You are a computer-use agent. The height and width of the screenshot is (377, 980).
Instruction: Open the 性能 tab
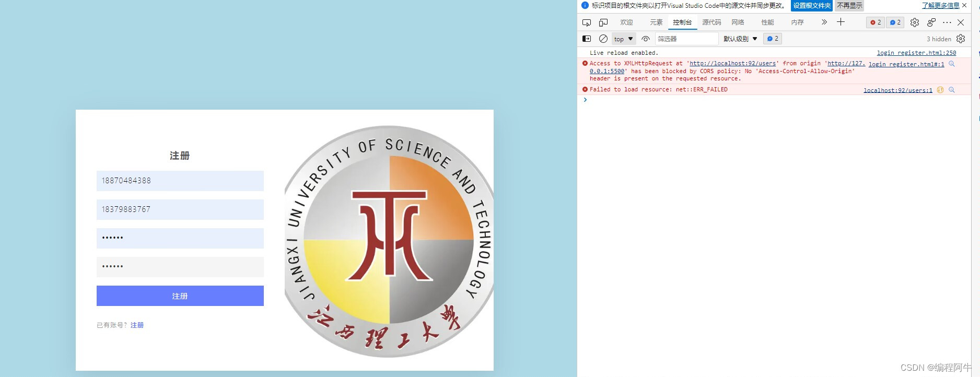pyautogui.click(x=767, y=22)
